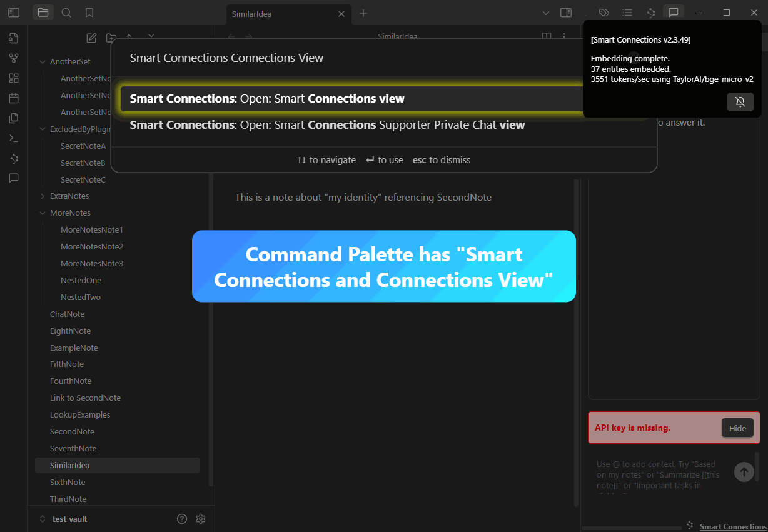The height and width of the screenshot is (532, 768).
Task: Toggle the right sidebar icon
Action: (x=566, y=13)
